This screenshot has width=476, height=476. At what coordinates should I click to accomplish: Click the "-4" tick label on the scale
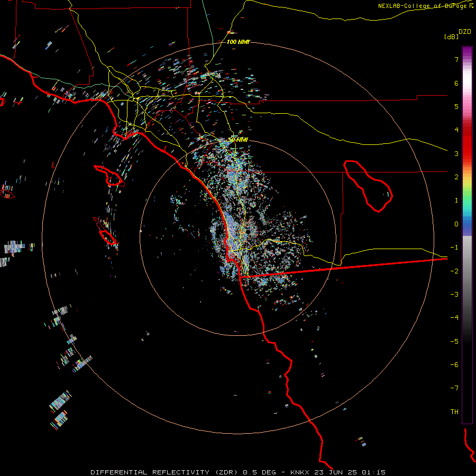[454, 318]
